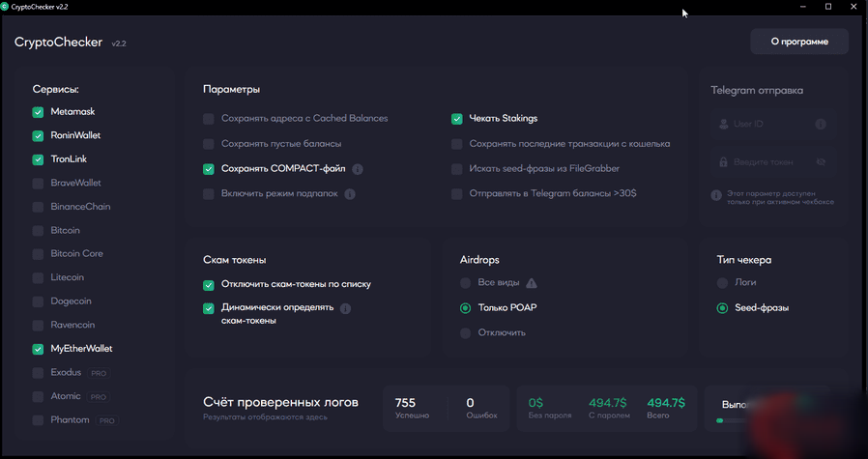Click the Phantom PRO badge
Screen dimensions: 868x459
pos(107,420)
